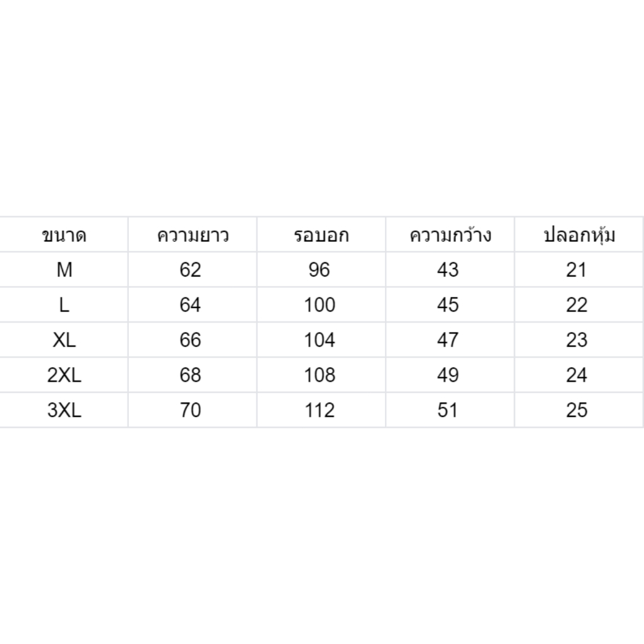
Task: Select the XL size cell
Action: 64,340
